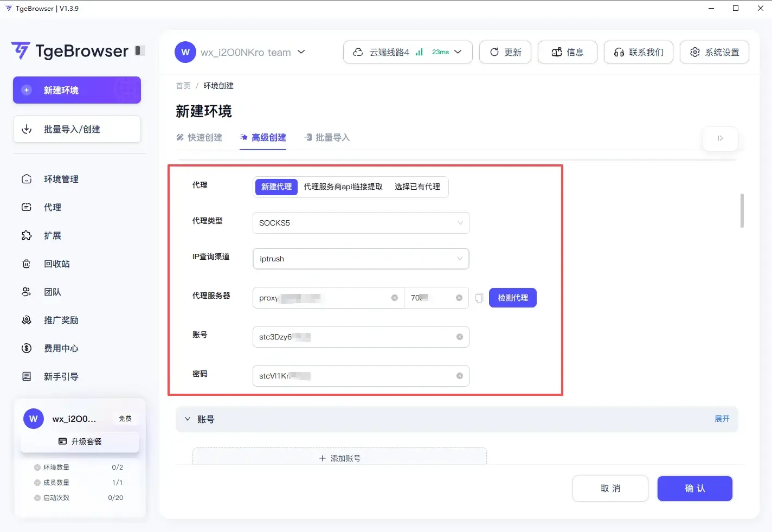Click the 添加账号 add account button
Viewport: 772px width, 532px height.
click(x=340, y=458)
